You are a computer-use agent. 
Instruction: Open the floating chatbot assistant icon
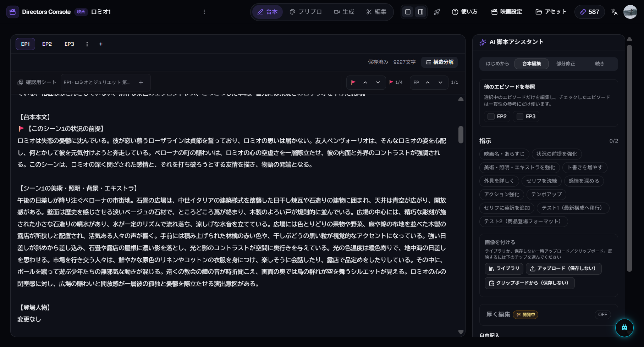click(624, 328)
